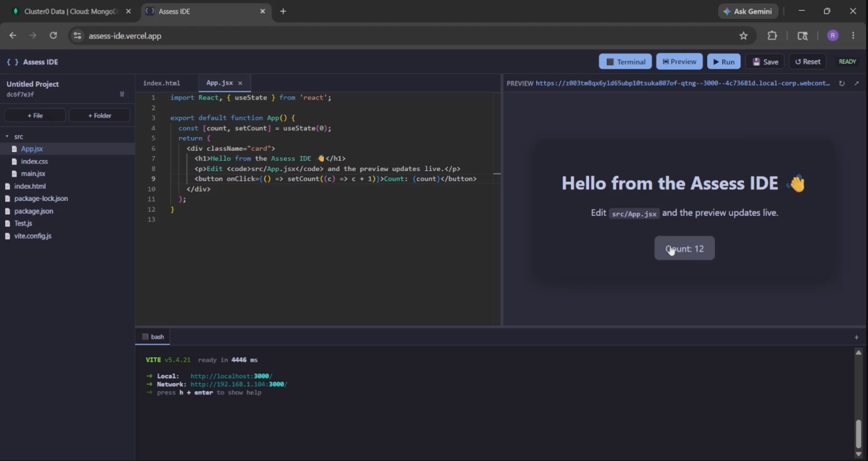The height and width of the screenshot is (461, 868).
Task: Click the Count: 12 button in preview
Action: tap(684, 248)
